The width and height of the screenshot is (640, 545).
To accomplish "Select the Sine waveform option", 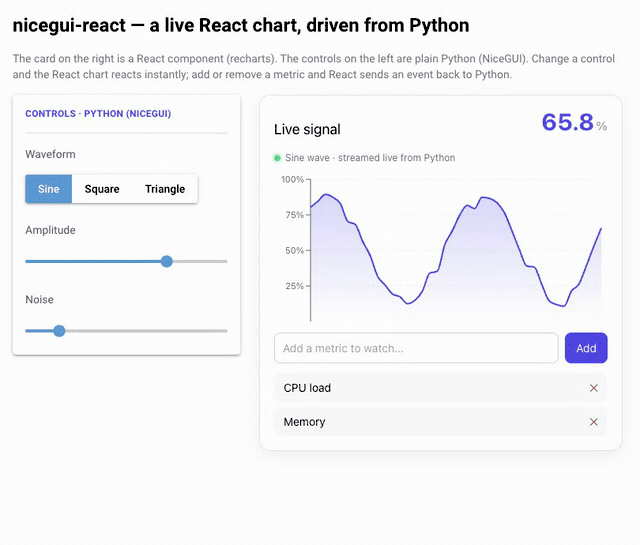I will pos(49,189).
